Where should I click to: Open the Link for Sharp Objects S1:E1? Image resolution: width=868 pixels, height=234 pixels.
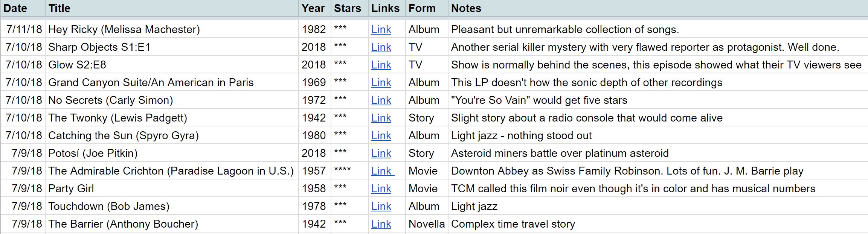coord(381,47)
